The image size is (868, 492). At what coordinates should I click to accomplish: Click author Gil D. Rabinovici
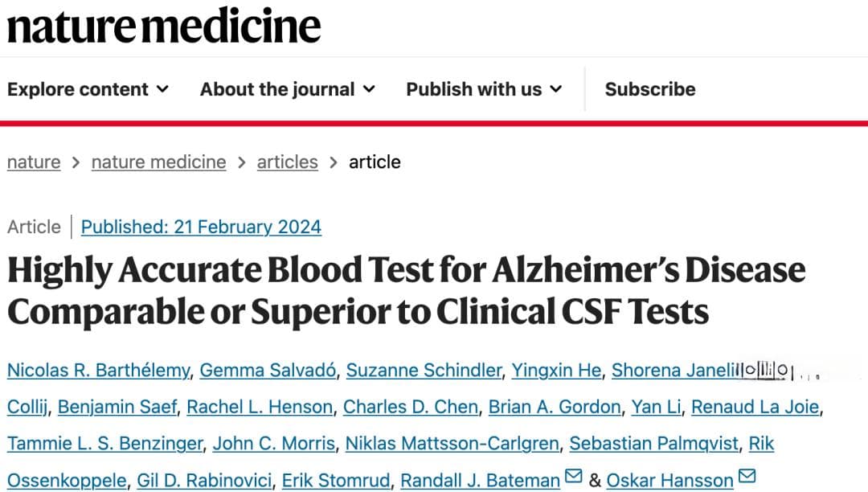pyautogui.click(x=204, y=481)
